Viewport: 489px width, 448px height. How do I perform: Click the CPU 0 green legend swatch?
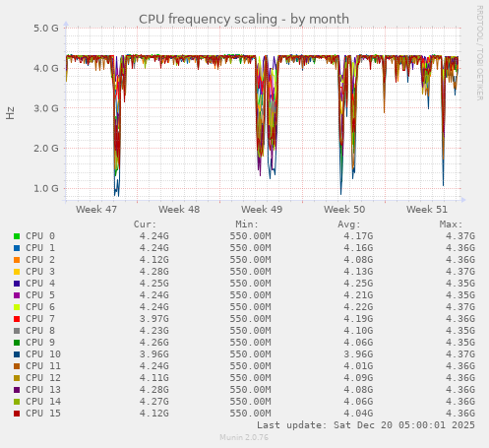(17, 236)
